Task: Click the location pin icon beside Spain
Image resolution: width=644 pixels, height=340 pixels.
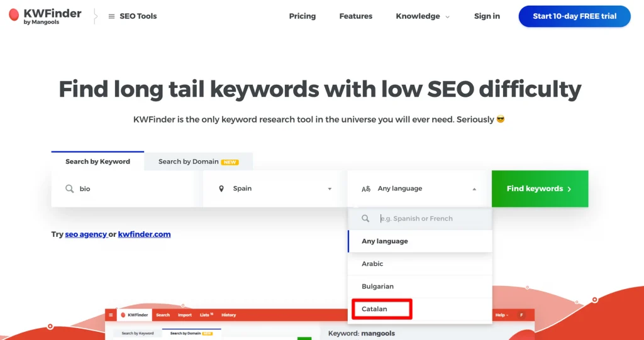Action: [x=221, y=189]
